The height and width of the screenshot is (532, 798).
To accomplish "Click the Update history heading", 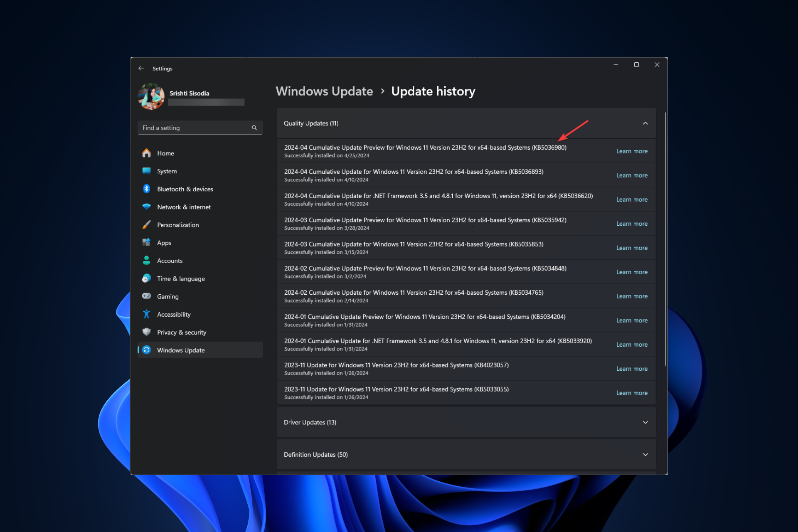I will pyautogui.click(x=433, y=91).
